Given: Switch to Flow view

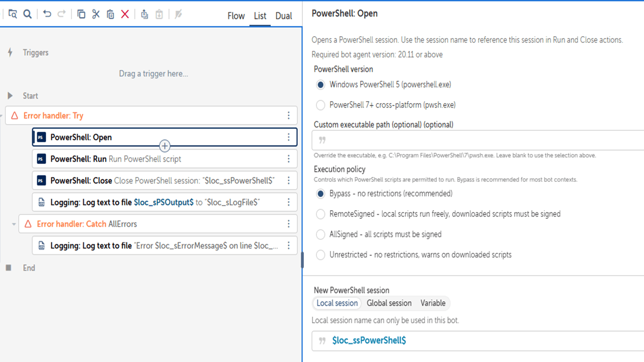Looking at the screenshot, I should click(x=236, y=16).
